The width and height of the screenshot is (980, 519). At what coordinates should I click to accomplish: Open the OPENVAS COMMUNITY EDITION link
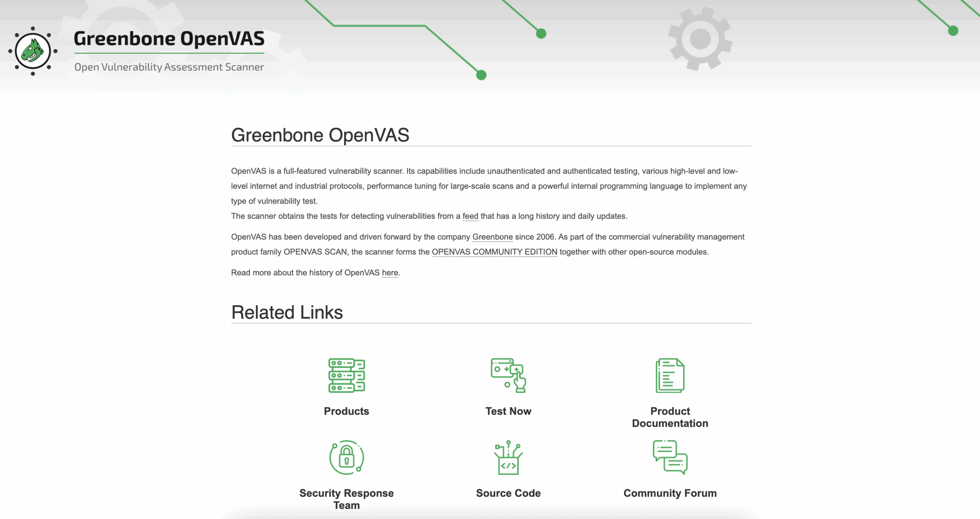coord(494,252)
